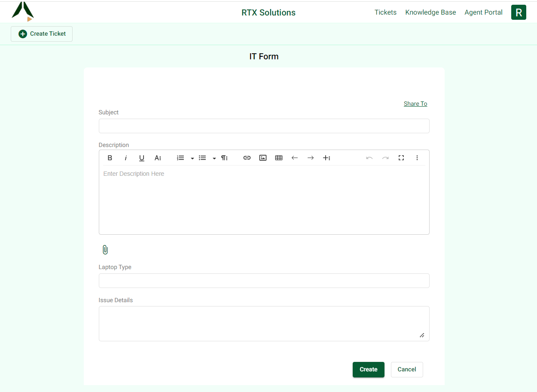537x392 pixels.
Task: Navigate to the Tickets tab
Action: tap(385, 12)
